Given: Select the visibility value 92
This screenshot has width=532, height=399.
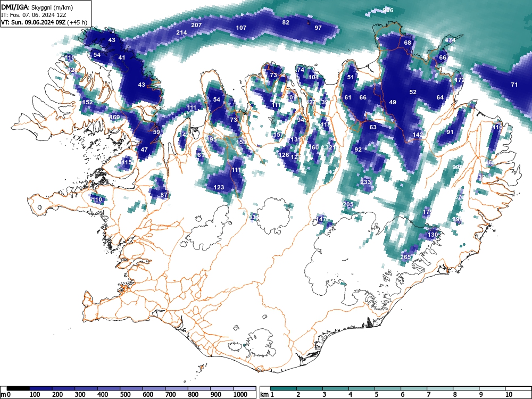Looking at the screenshot, I should tap(358, 149).
